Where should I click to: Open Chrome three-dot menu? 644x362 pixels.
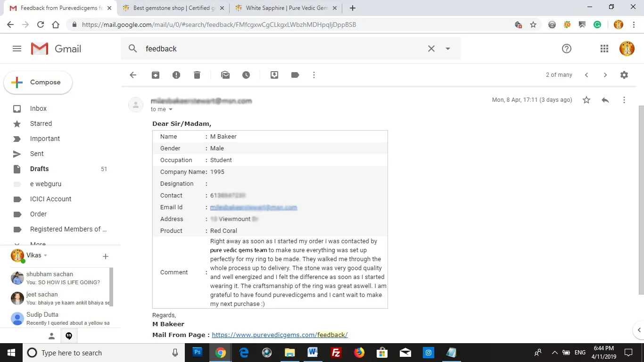pos(634,25)
